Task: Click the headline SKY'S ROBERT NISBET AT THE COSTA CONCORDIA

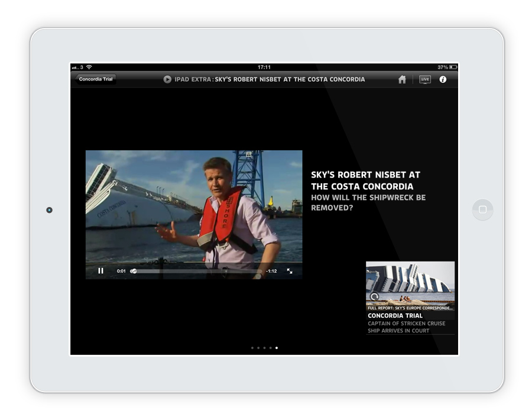Action: tap(365, 180)
